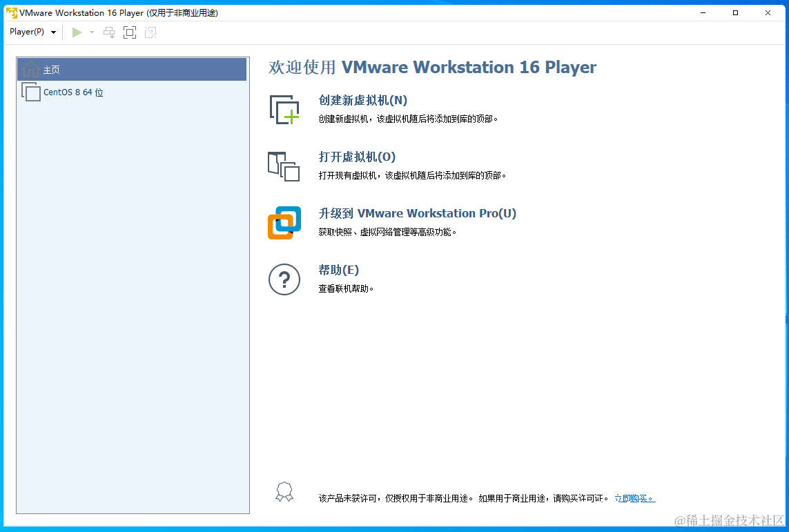Click 升级到 VMware Workstation Pro(U) link

point(417,213)
